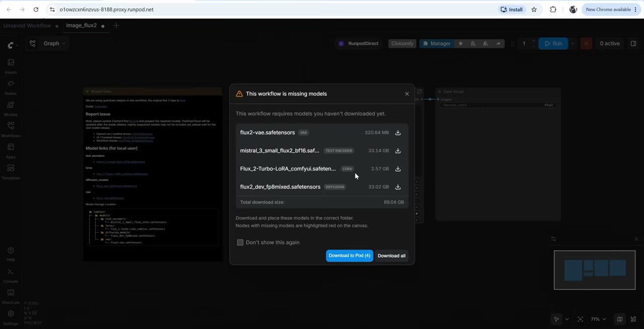Open the 0 active queue indicator
The width and height of the screenshot is (644, 329).
coord(610,44)
